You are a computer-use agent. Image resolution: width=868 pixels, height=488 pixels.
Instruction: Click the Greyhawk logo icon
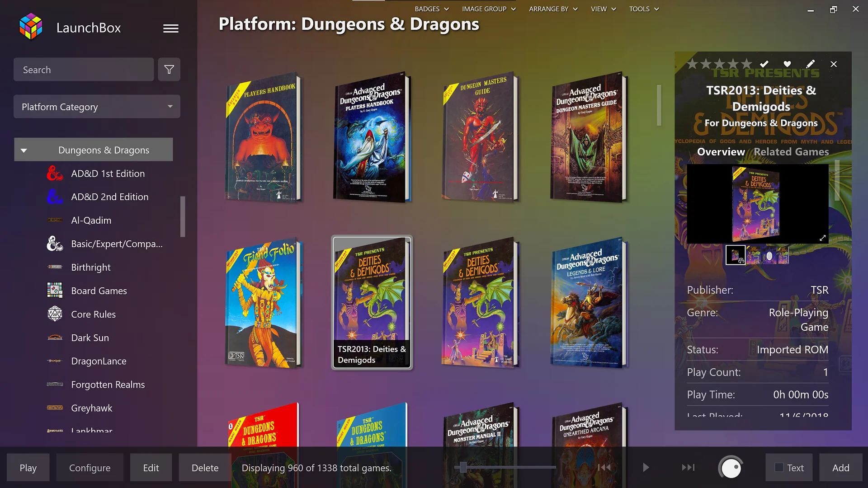55,408
